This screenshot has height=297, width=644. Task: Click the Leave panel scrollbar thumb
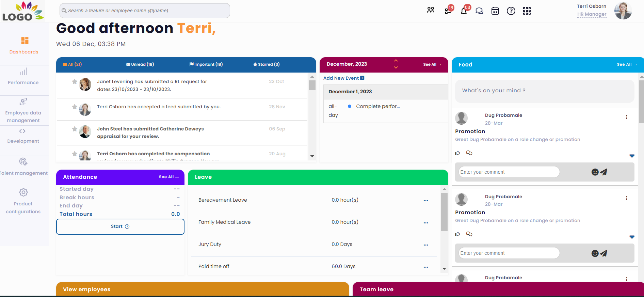click(x=444, y=212)
